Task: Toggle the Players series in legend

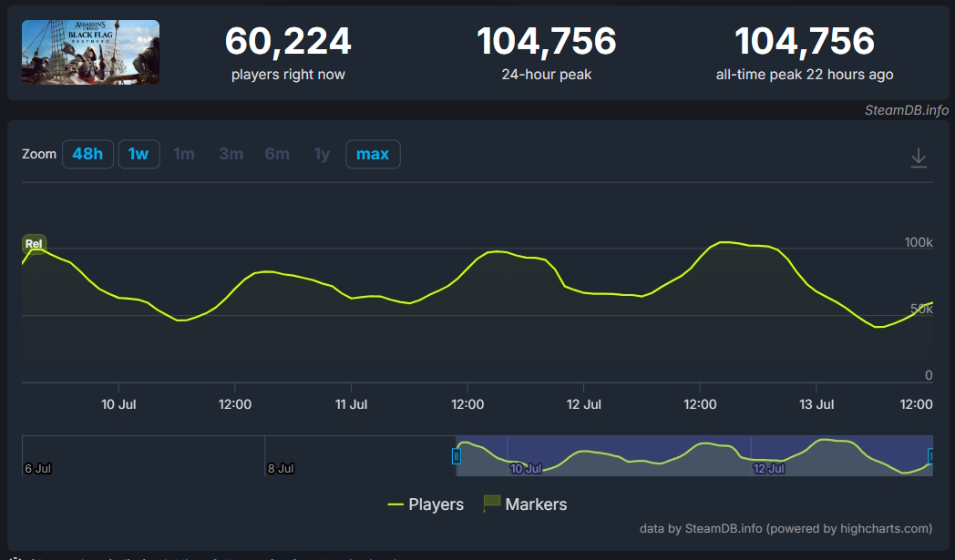Action: [x=426, y=504]
